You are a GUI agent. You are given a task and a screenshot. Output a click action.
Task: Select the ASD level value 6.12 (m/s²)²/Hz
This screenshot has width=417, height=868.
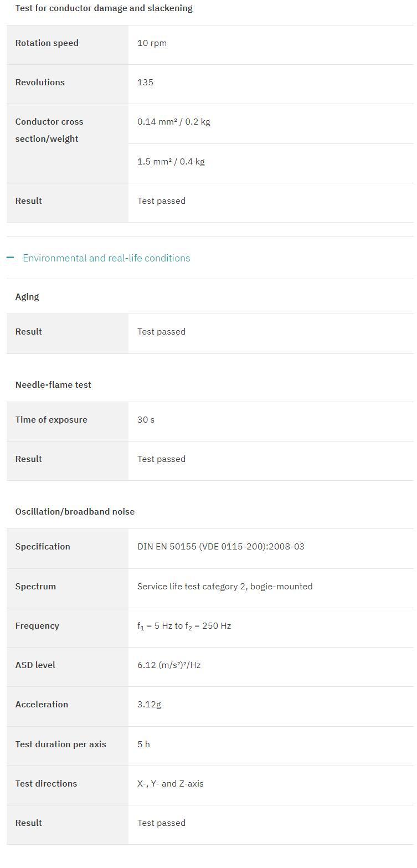point(169,665)
